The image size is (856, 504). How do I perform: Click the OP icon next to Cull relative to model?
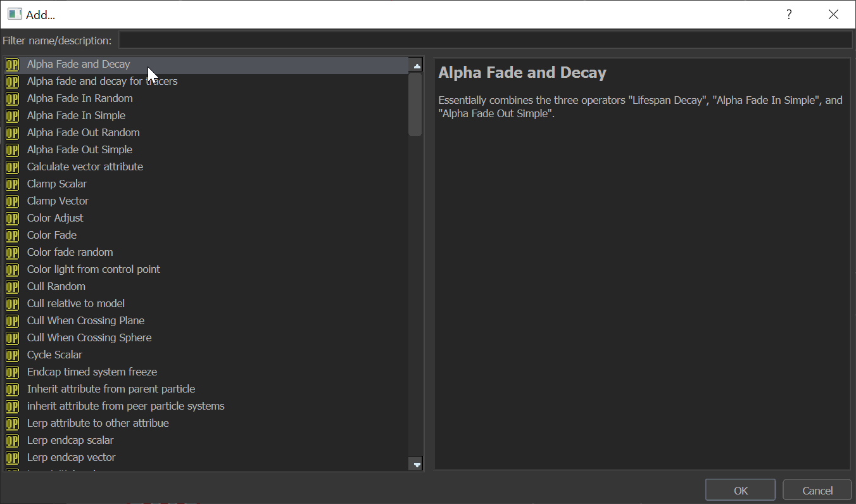pos(12,304)
